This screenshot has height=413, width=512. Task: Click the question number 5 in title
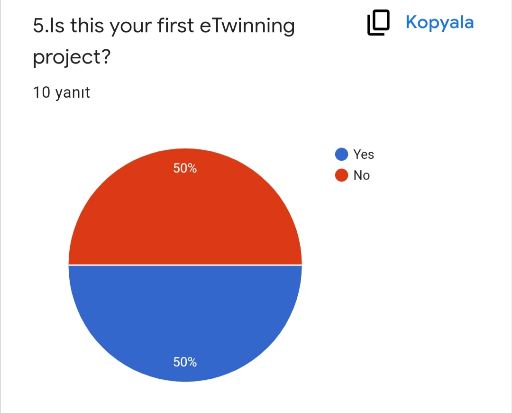coord(38,26)
